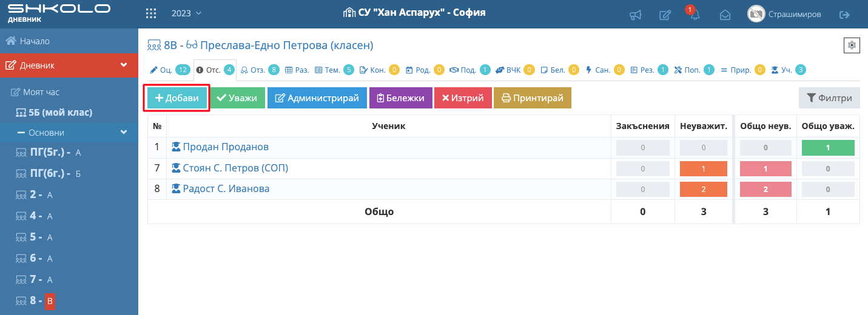Switch to the Кон. tab
The width and height of the screenshot is (868, 315).
point(379,70)
